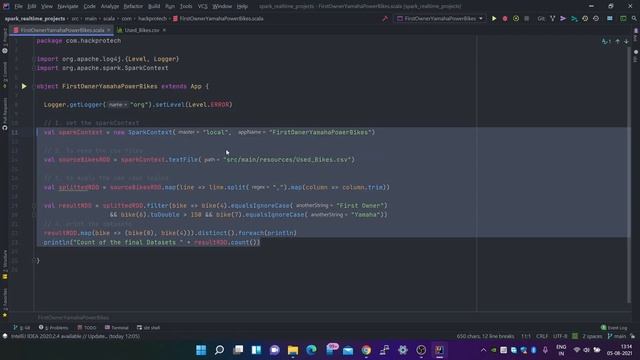
Task: Open the Favorites sidebar button
Action: coord(5,303)
